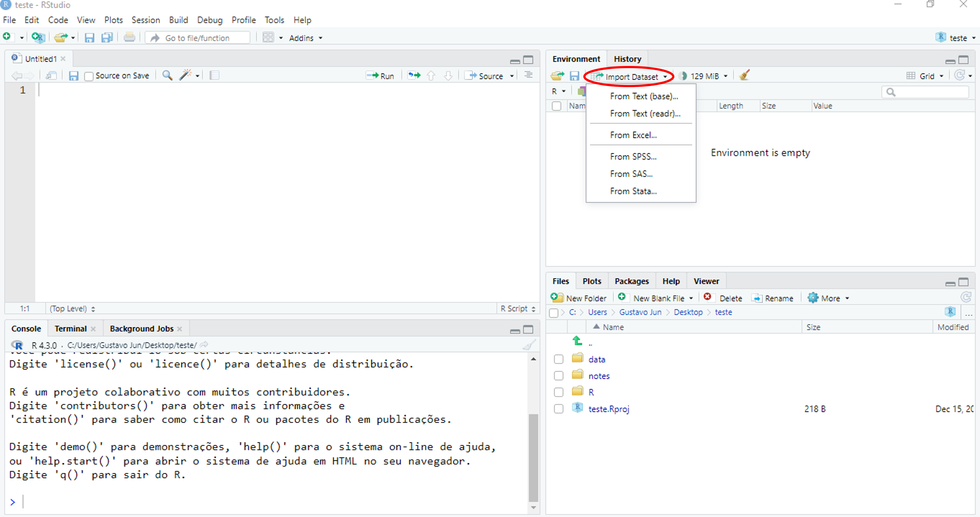
Task: Click the Create Project icon
Action: (38, 37)
